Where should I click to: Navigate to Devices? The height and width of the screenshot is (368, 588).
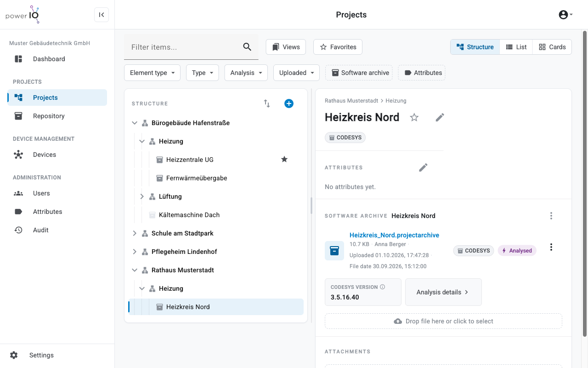coord(57,155)
